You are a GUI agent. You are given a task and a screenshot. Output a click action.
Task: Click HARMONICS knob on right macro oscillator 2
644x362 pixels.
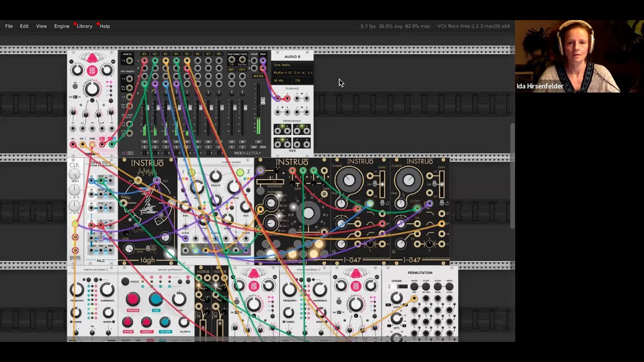(320, 290)
